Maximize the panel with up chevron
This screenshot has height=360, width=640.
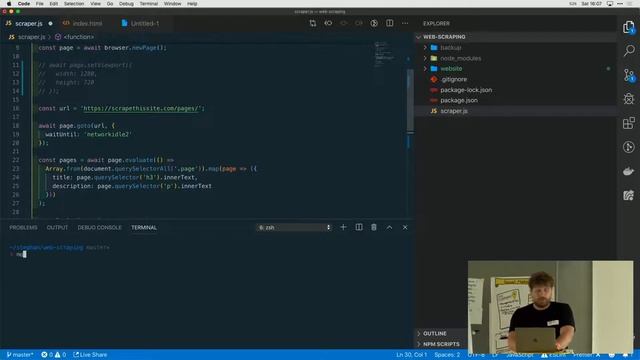click(389, 227)
